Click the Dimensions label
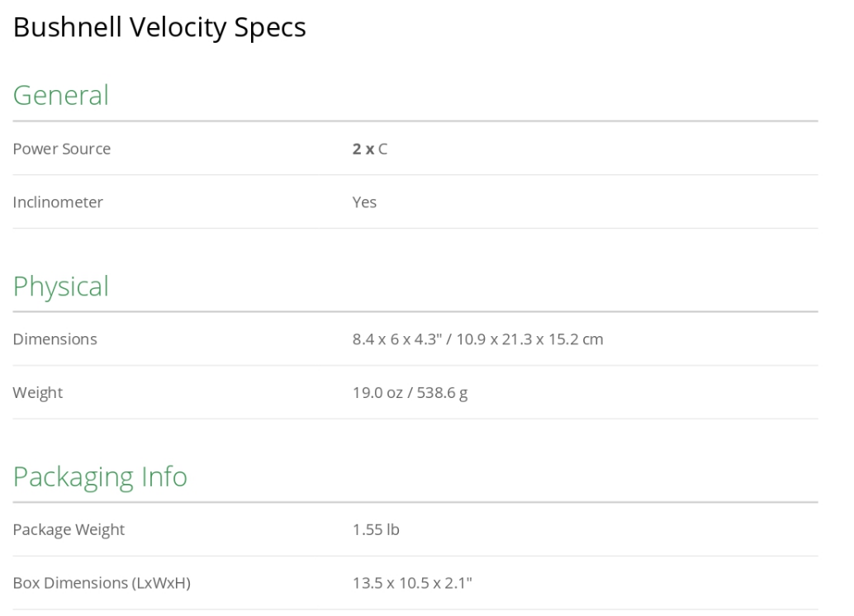This screenshot has width=854, height=616. click(55, 339)
